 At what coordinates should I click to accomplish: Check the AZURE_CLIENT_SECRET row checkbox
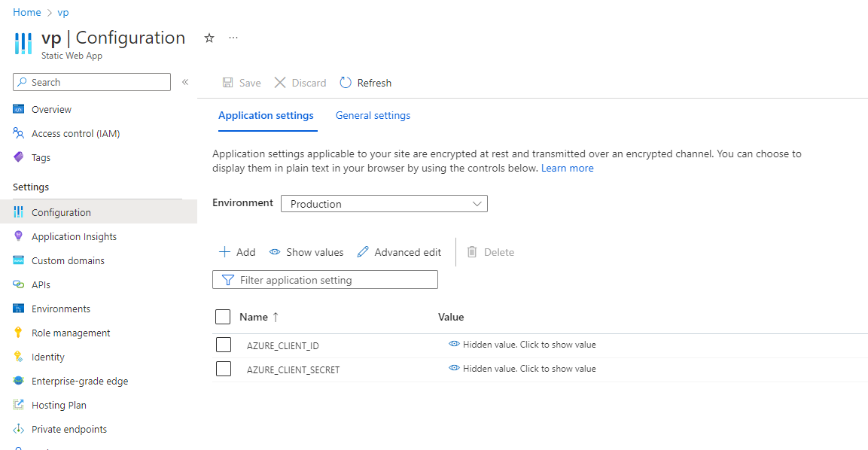pyautogui.click(x=223, y=369)
